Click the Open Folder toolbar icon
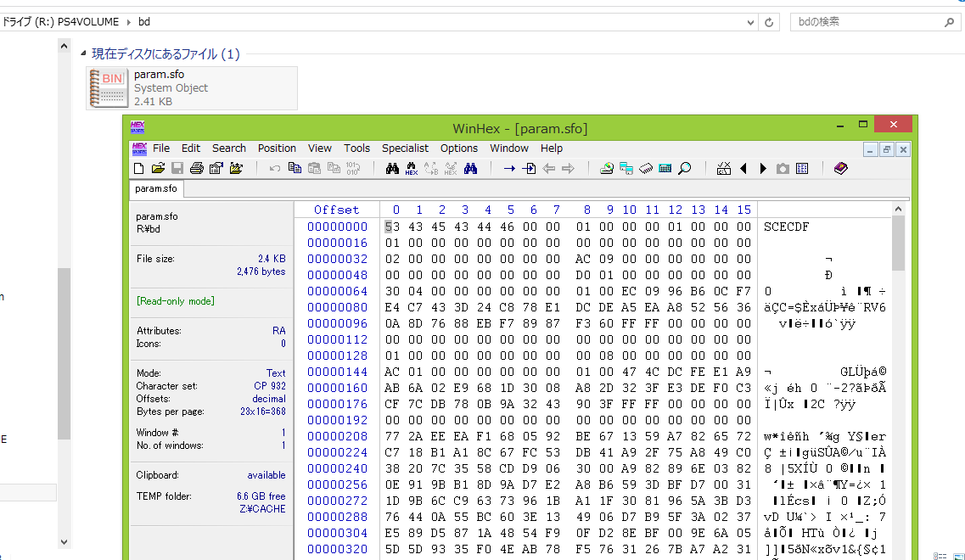 236,169
